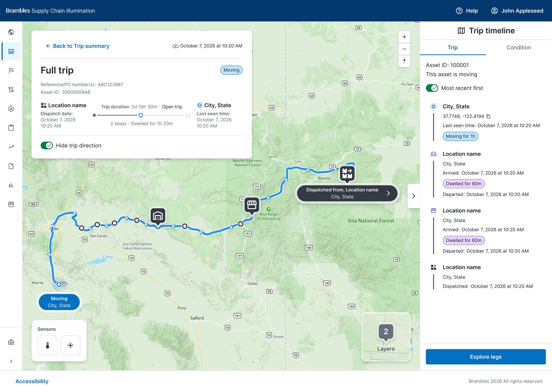552x392 pixels.
Task: Click the Explore legs button
Action: (486, 357)
